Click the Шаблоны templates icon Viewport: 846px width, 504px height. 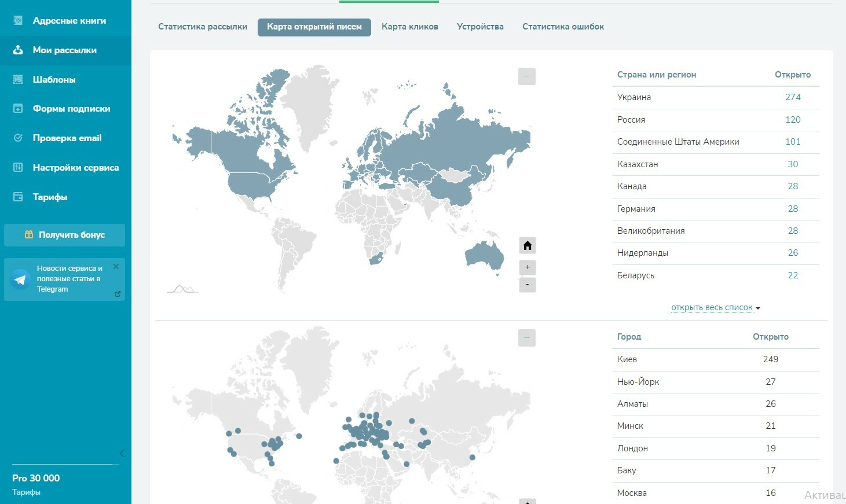[18, 79]
